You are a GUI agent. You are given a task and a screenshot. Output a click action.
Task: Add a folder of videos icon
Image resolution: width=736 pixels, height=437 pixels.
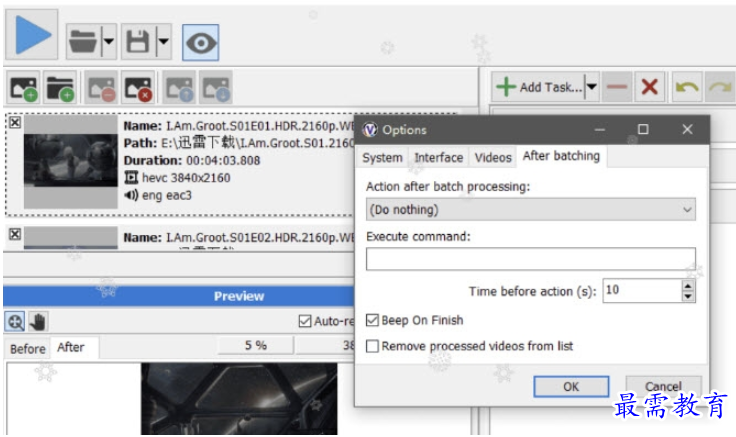click(60, 88)
